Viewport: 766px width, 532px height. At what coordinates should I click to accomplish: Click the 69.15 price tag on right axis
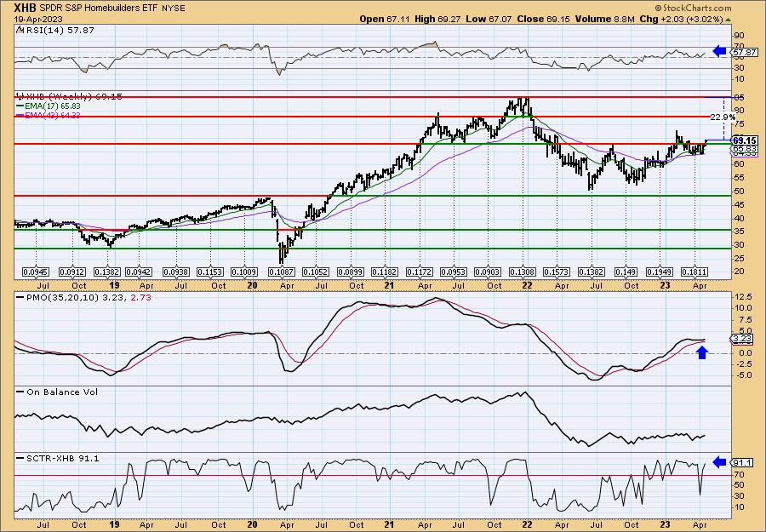tap(745, 140)
